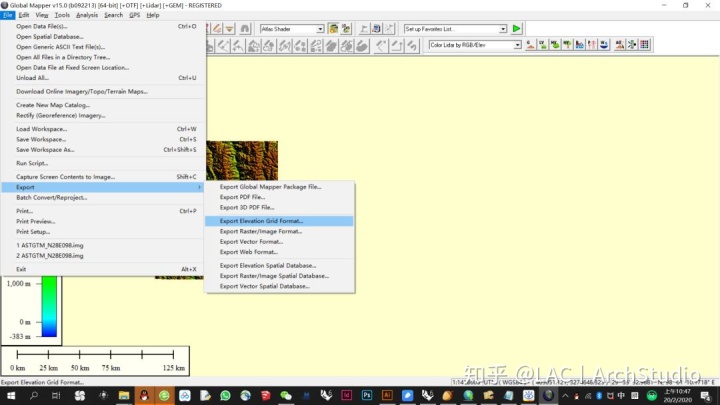720x405 pixels.
Task: Open File Explorer from the taskbar
Action: 124,395
